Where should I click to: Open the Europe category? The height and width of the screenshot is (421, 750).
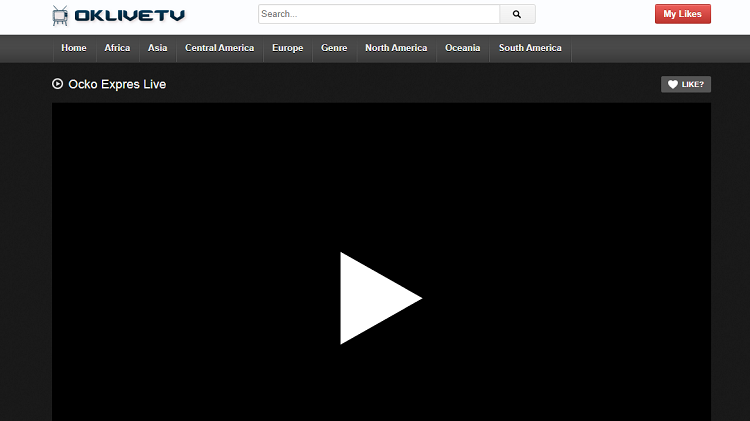tap(287, 48)
